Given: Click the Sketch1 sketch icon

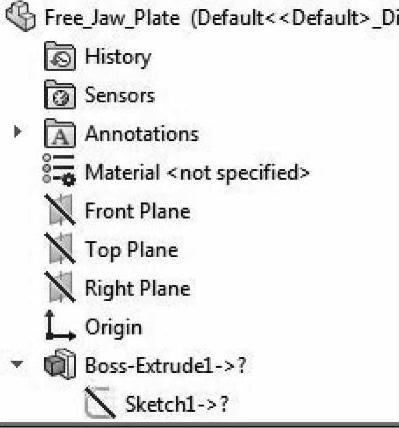Looking at the screenshot, I should (100, 403).
